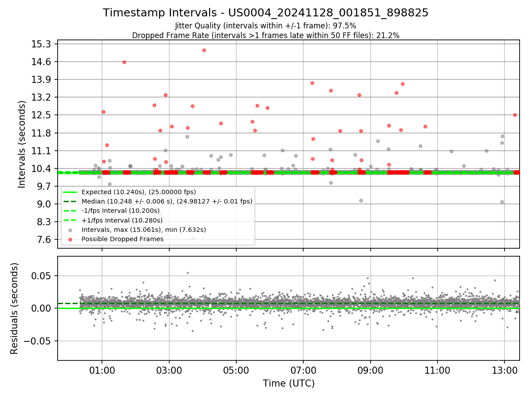Click the 07:00 time tick label

click(303, 370)
